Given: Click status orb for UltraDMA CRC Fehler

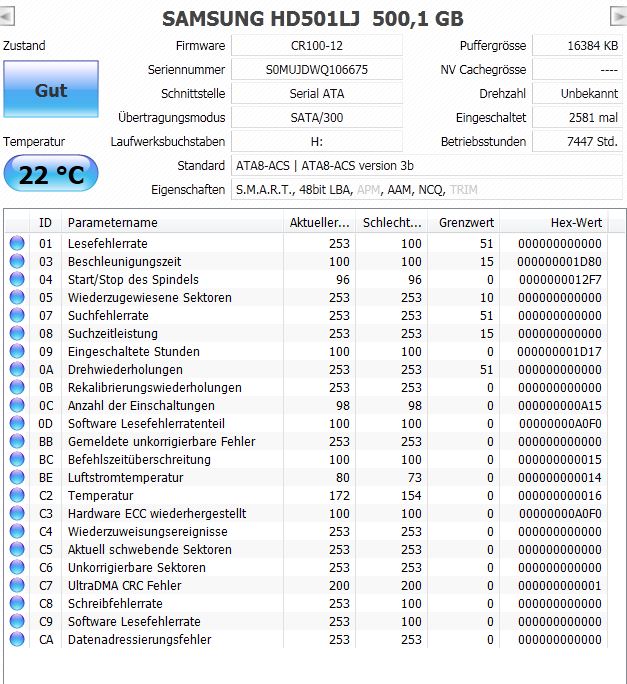Looking at the screenshot, I should [17, 585].
